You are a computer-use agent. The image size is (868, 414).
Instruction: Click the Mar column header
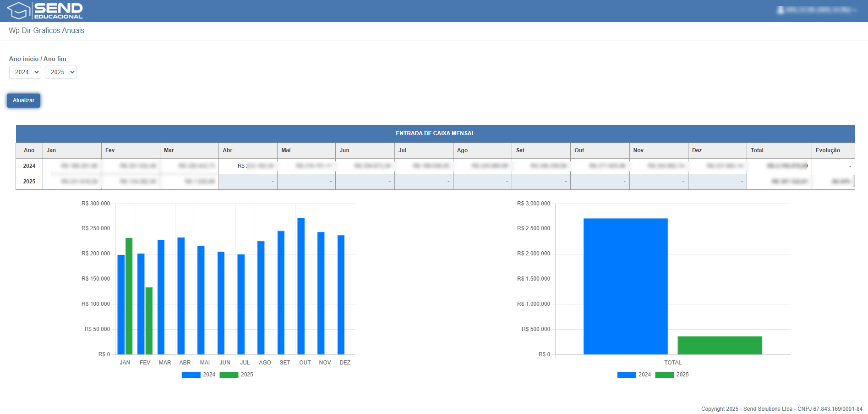pos(189,150)
